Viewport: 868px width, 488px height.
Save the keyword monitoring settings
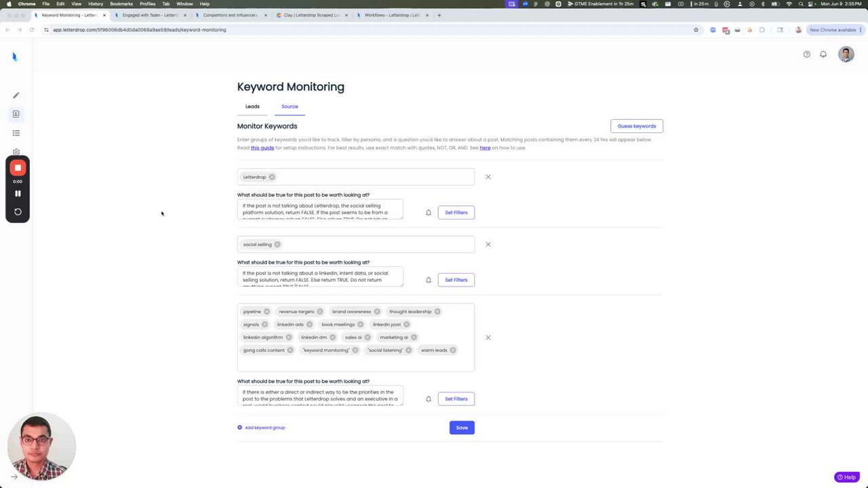coord(462,428)
